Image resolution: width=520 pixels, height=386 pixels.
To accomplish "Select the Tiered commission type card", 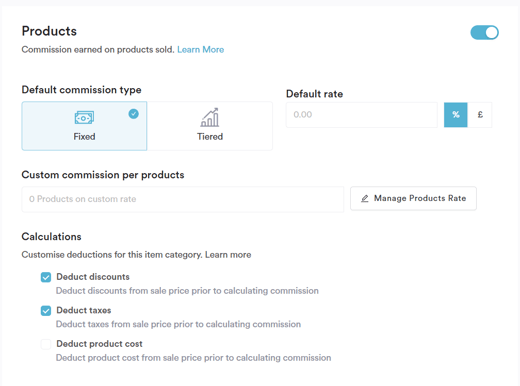I will click(x=210, y=126).
